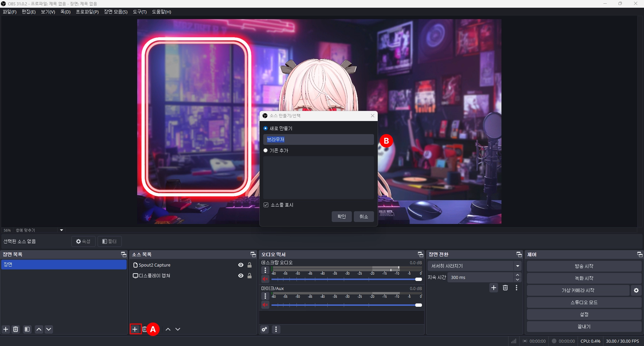Click the 녹화 시작 button
This screenshot has width=644, height=346.
584,278
